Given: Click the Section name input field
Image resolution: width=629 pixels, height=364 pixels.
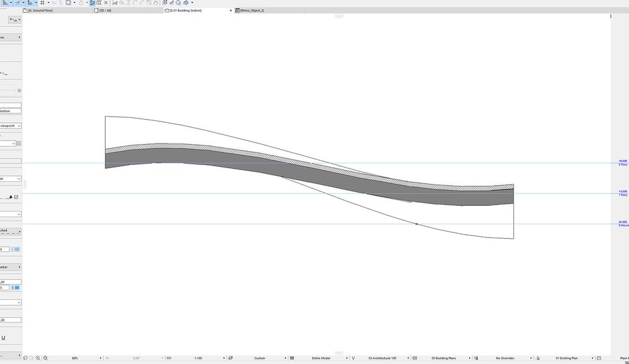Looking at the screenshot, I should pyautogui.click(x=11, y=111).
